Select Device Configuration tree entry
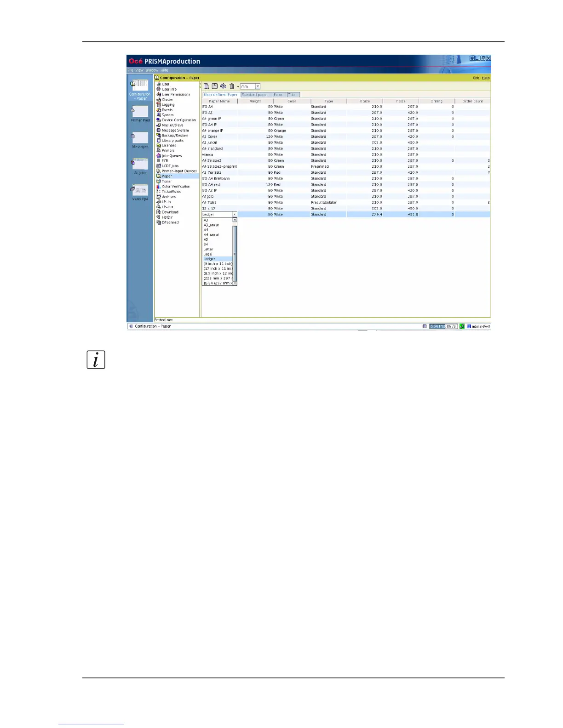The image size is (563, 728). [x=178, y=120]
